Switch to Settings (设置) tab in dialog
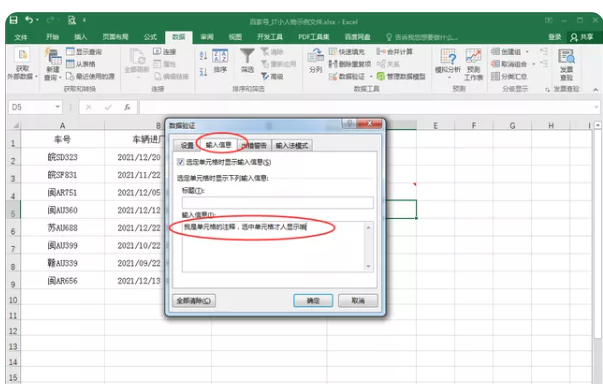The width and height of the screenshot is (603, 384). pos(187,145)
